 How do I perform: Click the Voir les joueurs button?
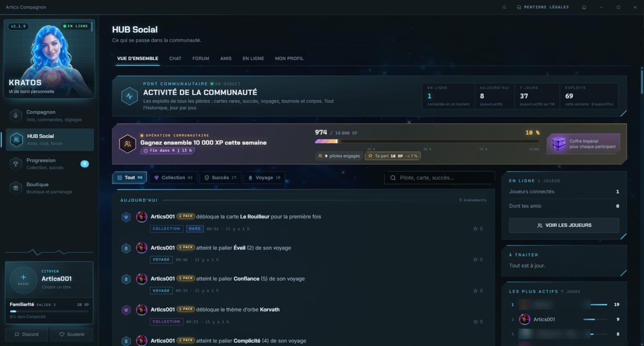point(564,225)
